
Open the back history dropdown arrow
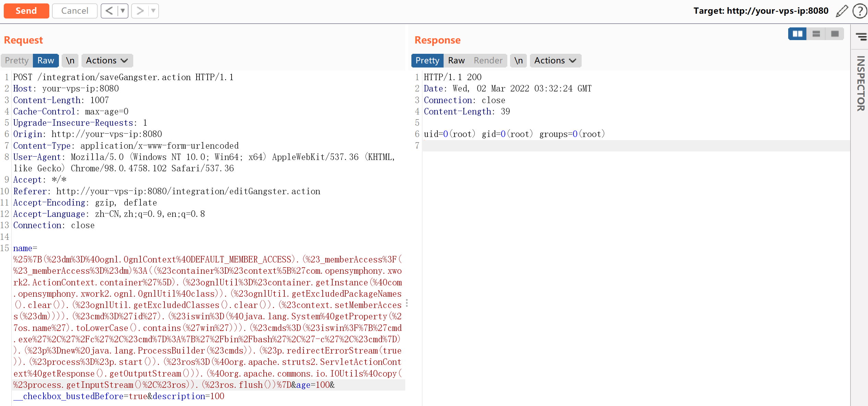pos(123,11)
